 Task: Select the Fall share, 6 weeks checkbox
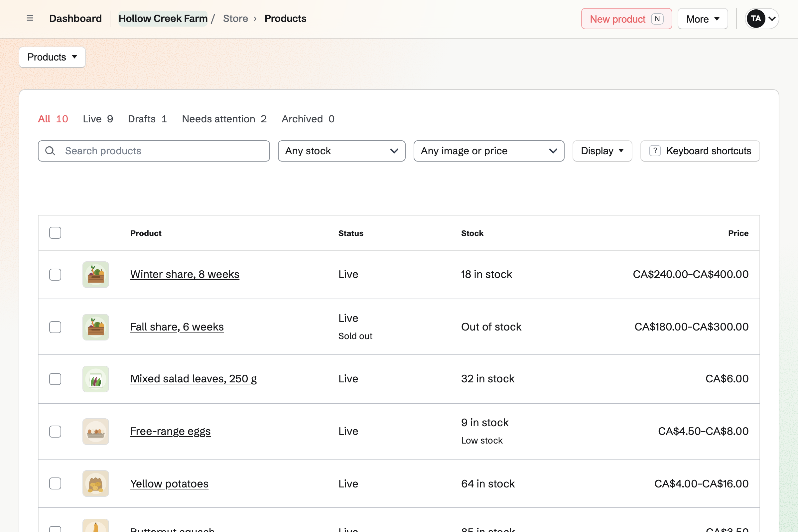click(x=55, y=327)
